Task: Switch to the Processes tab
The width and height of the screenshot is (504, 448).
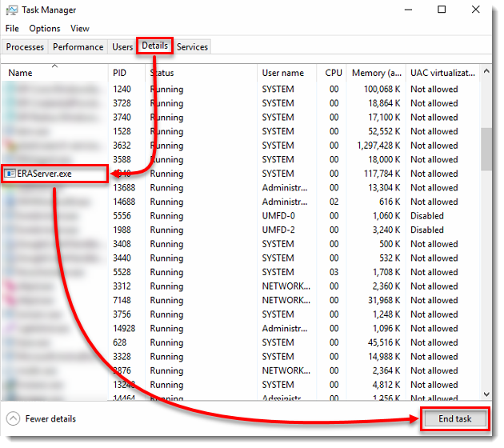Action: click(x=25, y=47)
